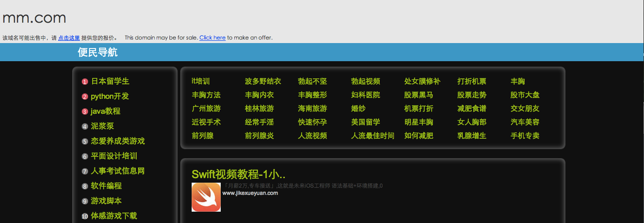Click the red number 3 badge

(x=84, y=111)
